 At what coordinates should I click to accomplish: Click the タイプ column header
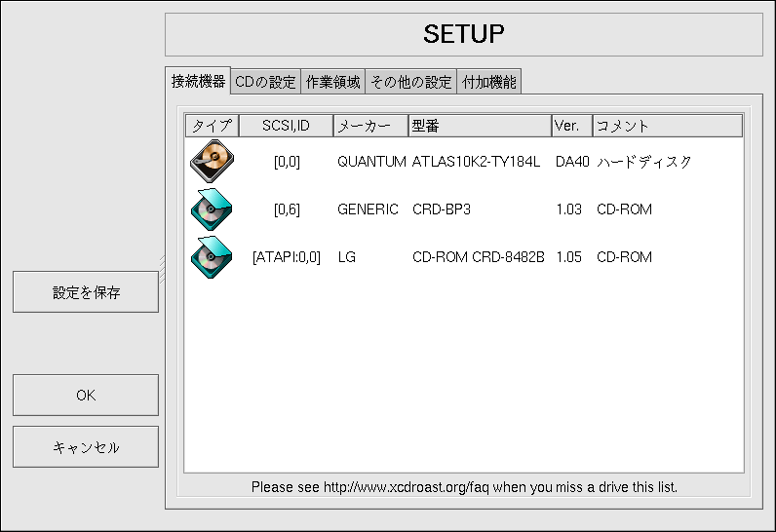[x=211, y=126]
